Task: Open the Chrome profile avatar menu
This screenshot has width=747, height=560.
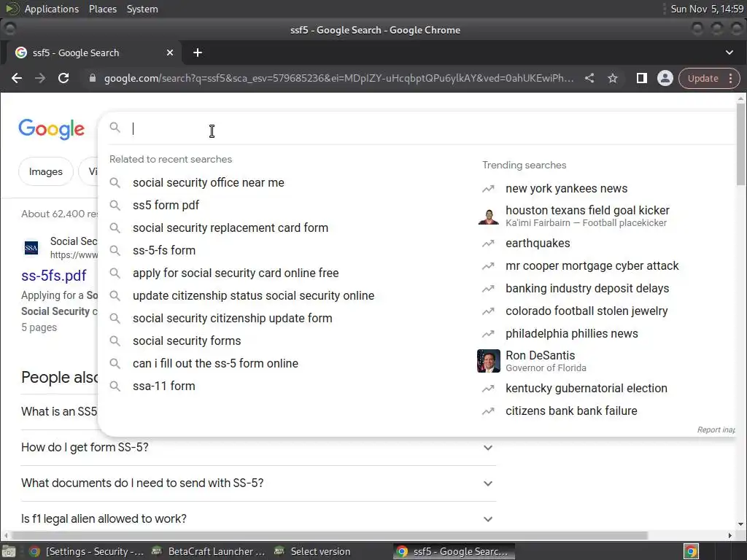Action: pos(665,78)
